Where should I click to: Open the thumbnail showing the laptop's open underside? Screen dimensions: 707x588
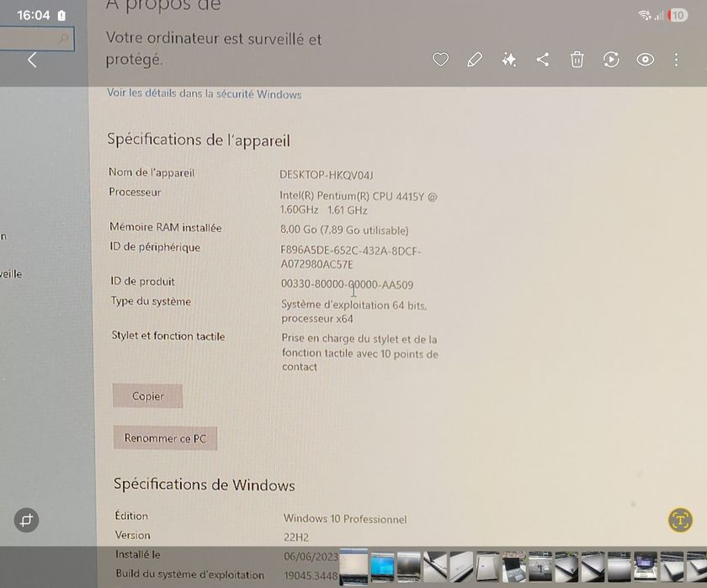(540, 566)
